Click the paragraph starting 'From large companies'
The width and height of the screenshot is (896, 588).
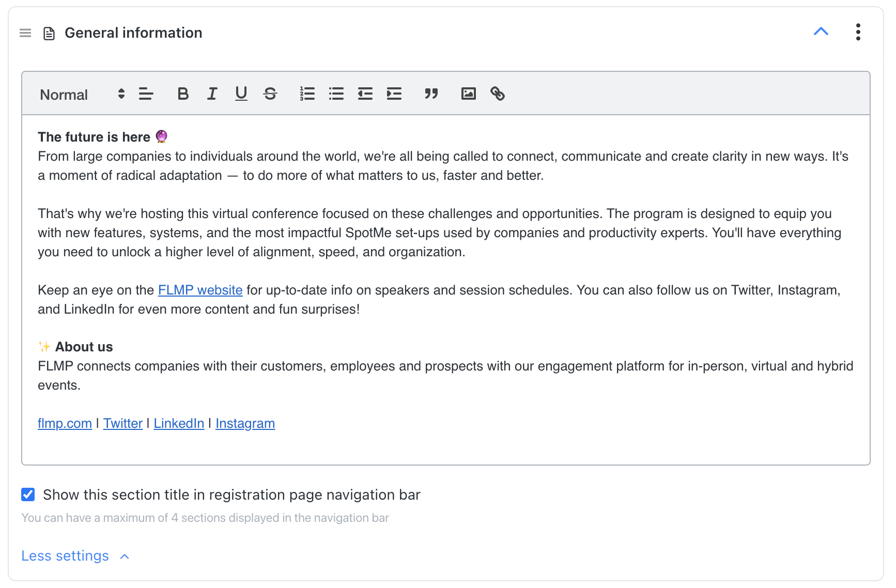[x=443, y=166]
